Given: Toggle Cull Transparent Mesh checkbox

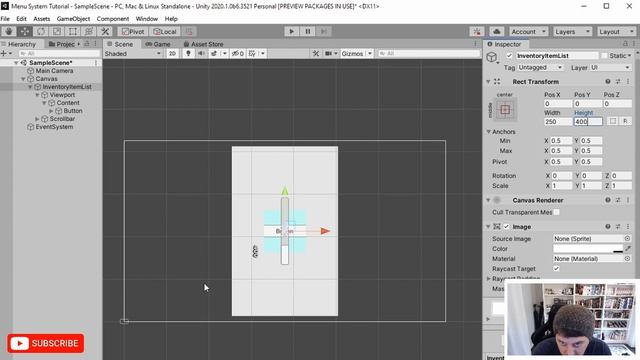Looking at the screenshot, I should [557, 212].
